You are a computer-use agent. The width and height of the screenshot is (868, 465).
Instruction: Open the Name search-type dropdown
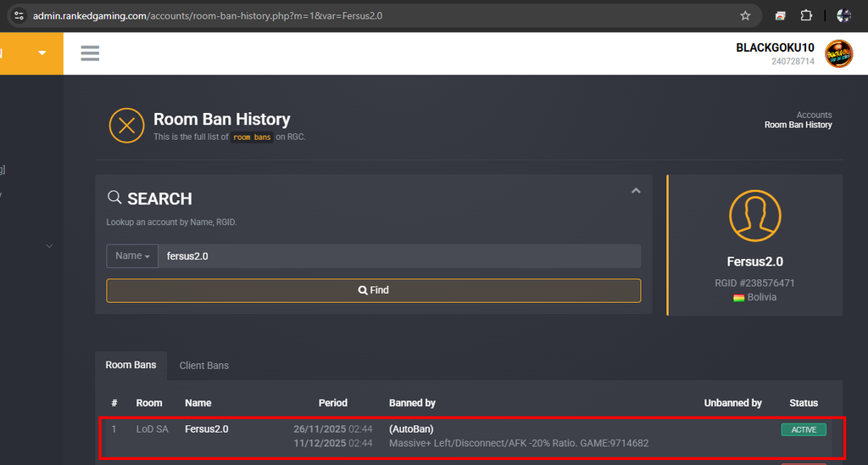click(132, 256)
